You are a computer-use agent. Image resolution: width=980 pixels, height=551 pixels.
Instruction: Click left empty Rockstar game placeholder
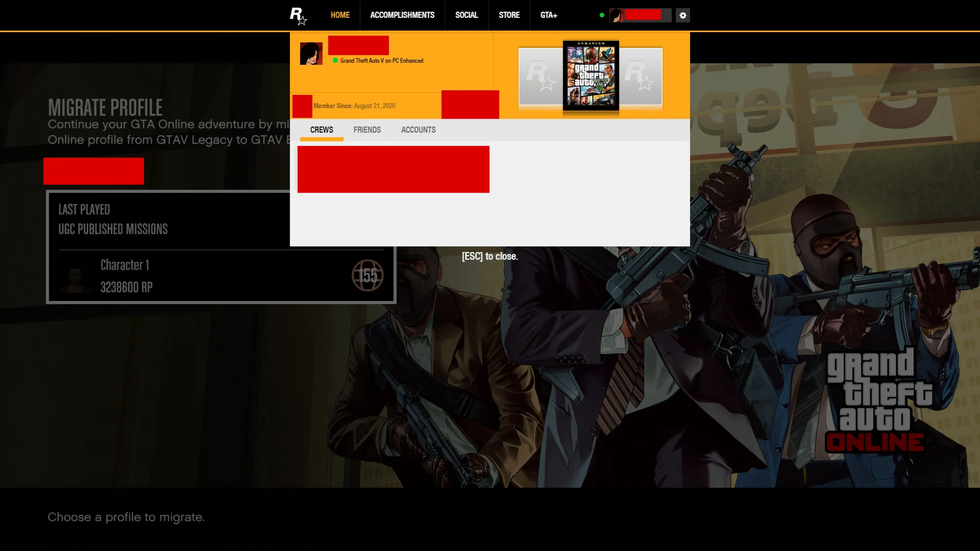[x=540, y=77]
